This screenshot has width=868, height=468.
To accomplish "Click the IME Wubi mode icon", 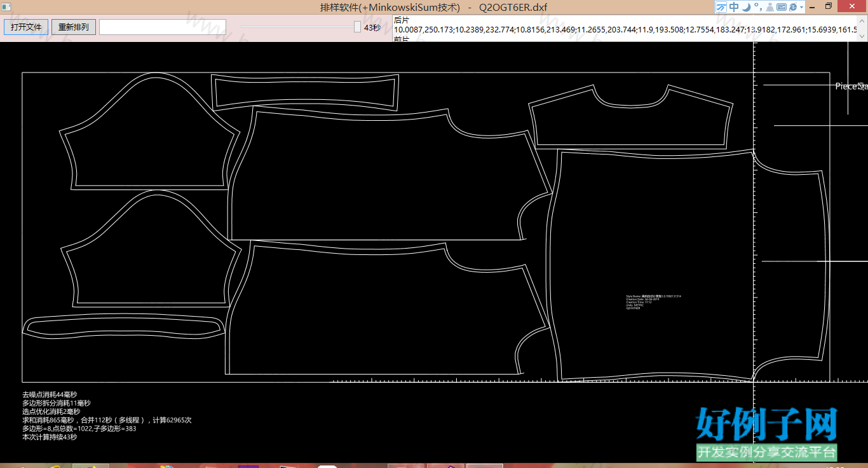I will pos(721,7).
